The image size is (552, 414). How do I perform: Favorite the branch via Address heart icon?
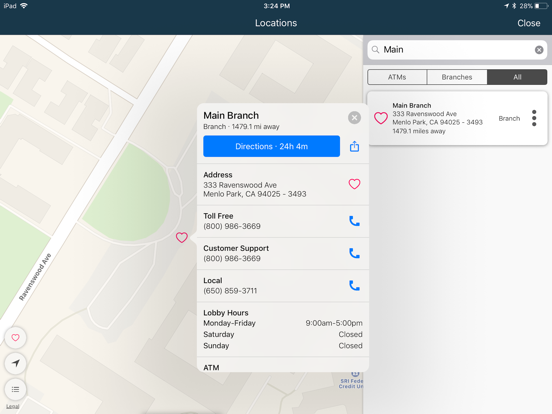click(354, 184)
